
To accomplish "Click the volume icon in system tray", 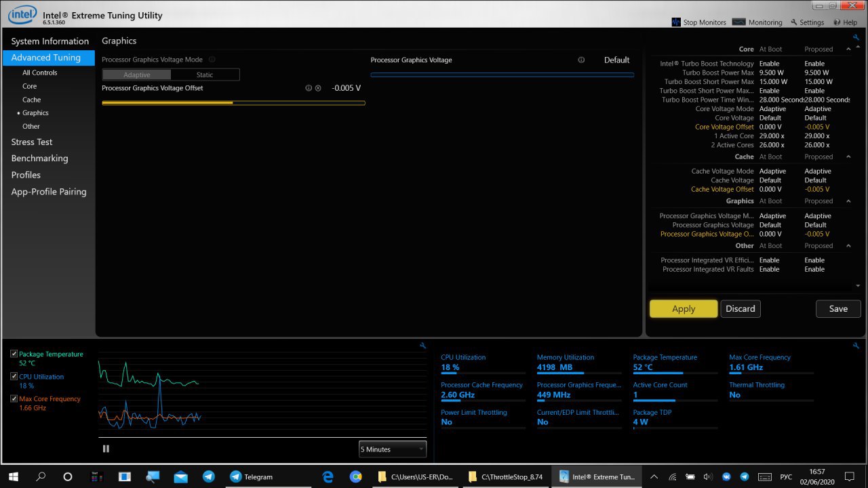I will point(709,476).
